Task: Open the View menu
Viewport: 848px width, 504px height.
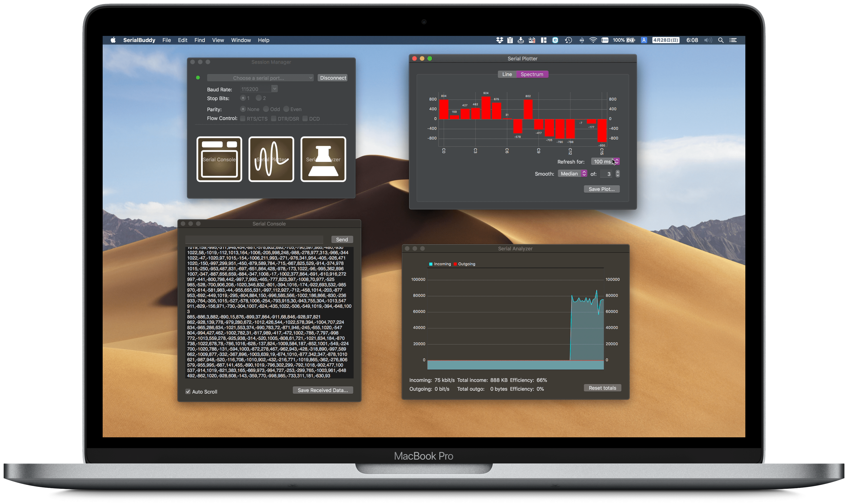Action: coord(218,40)
